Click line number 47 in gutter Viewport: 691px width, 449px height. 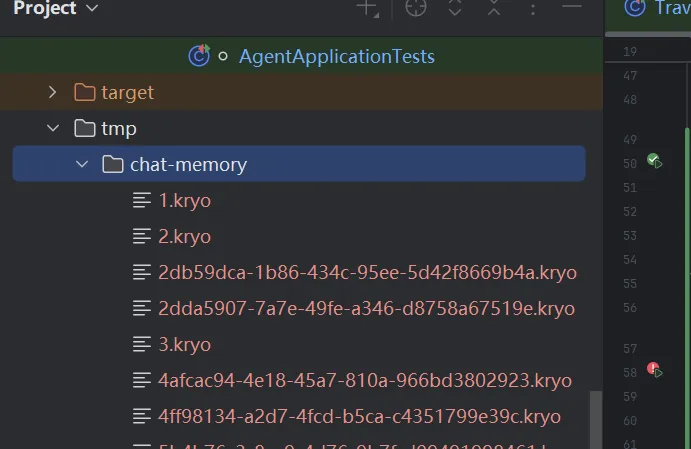point(630,76)
